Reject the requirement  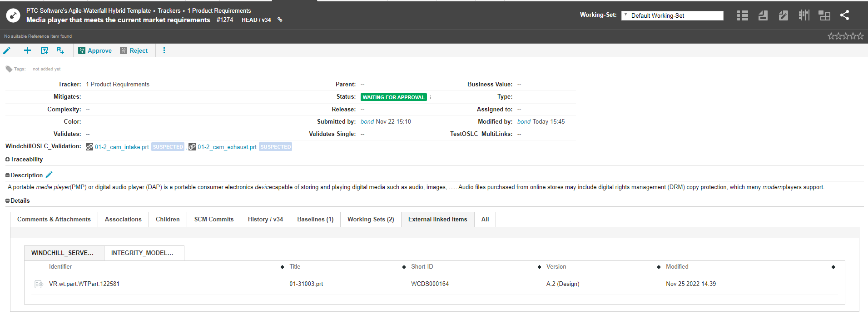pos(134,50)
